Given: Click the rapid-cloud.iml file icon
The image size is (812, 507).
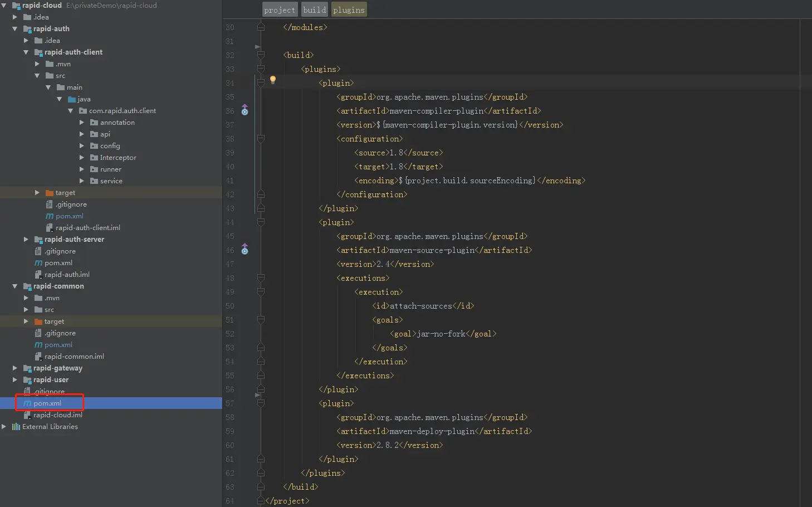Looking at the screenshot, I should coord(27,415).
